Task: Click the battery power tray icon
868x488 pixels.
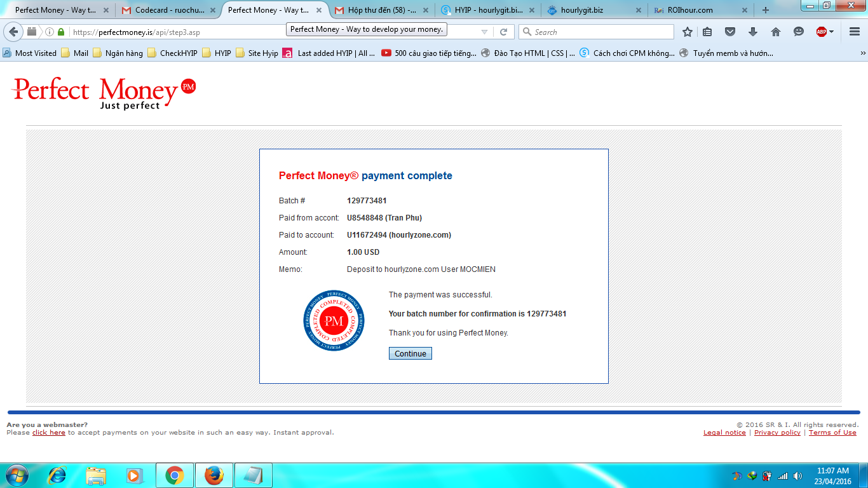Action: click(767, 476)
